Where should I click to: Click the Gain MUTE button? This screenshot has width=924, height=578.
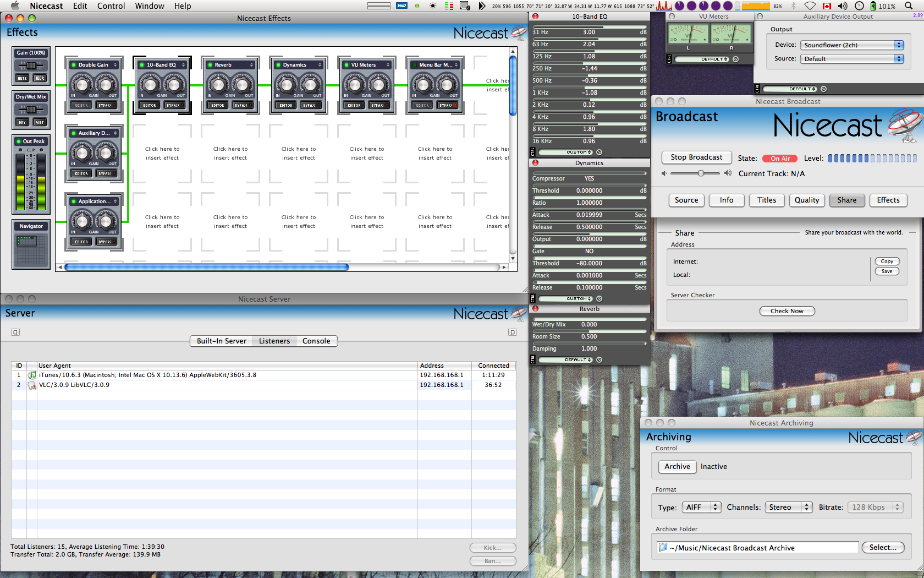click(22, 78)
